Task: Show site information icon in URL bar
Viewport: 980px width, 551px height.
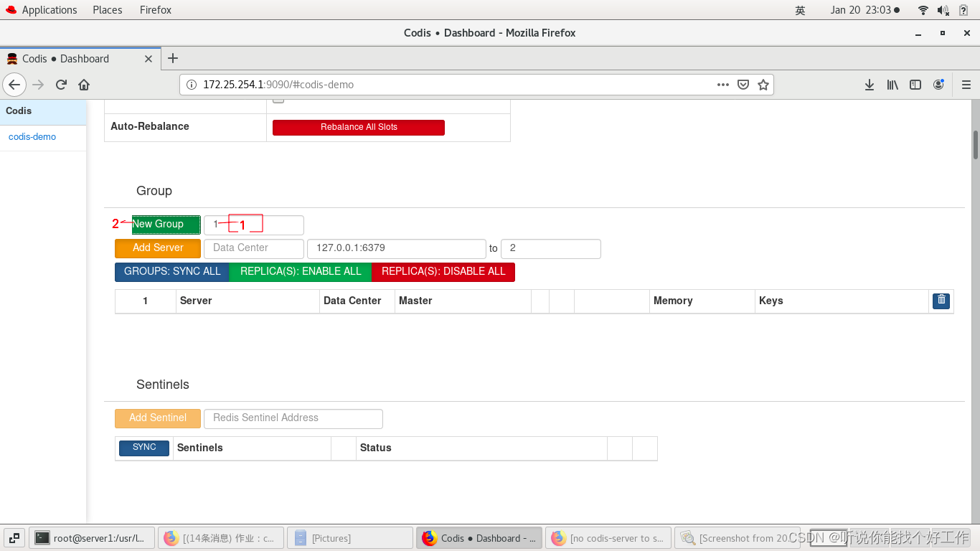Action: coord(191,85)
